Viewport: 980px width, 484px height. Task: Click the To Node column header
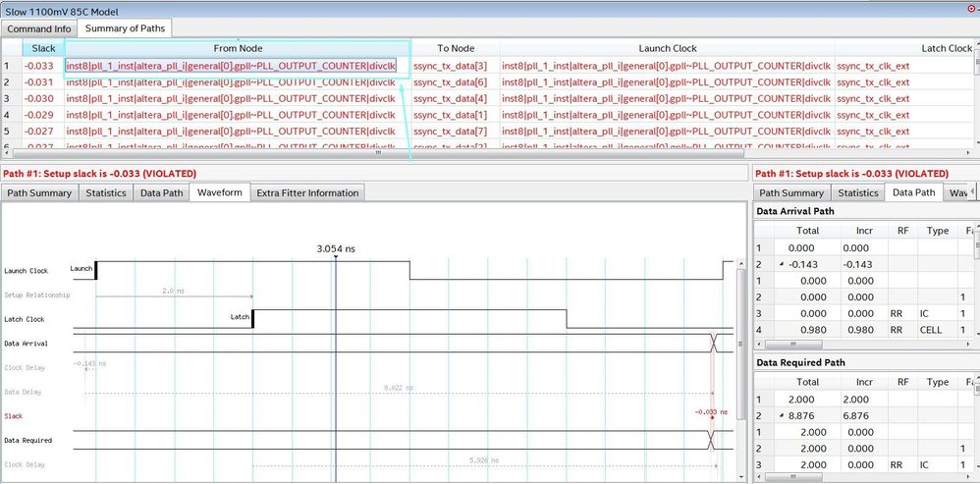(455, 48)
